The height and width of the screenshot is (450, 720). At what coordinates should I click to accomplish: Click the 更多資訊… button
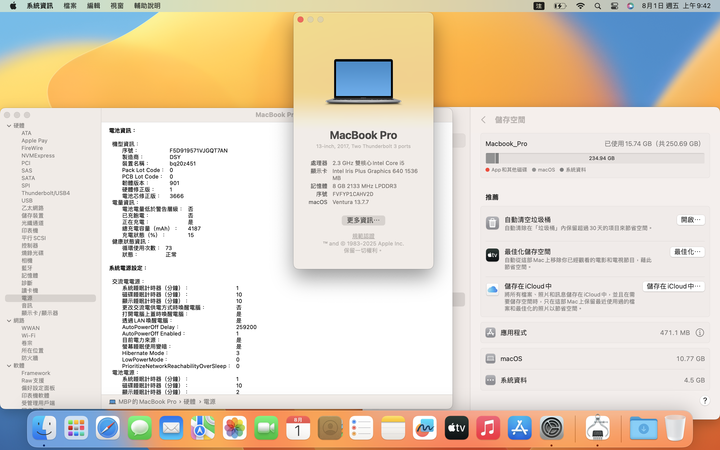pos(363,220)
